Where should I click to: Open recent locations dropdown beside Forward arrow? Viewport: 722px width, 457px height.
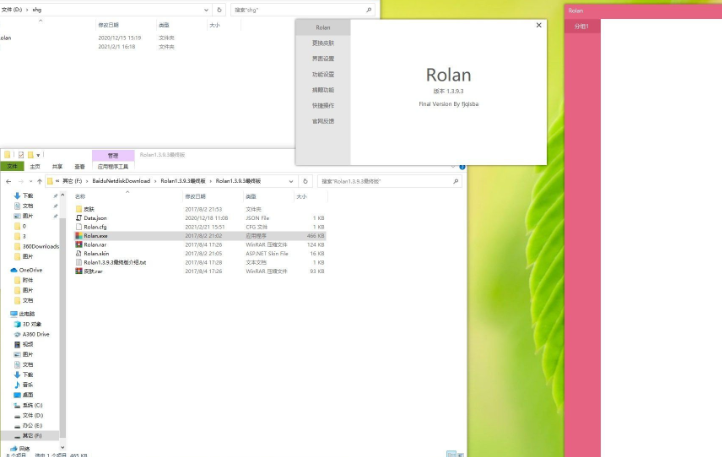click(x=30, y=182)
